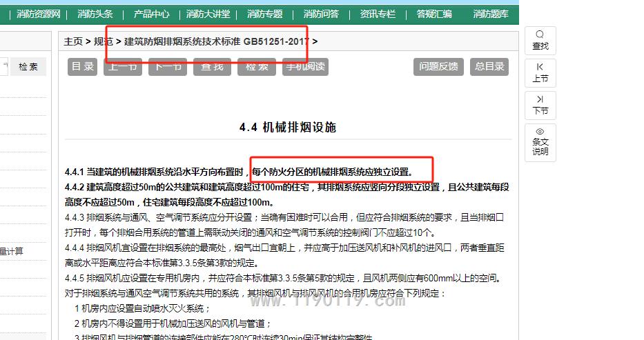This screenshot has height=340, width=644.
Task: Show 条文说明 using the eye icon
Action: pos(540,131)
